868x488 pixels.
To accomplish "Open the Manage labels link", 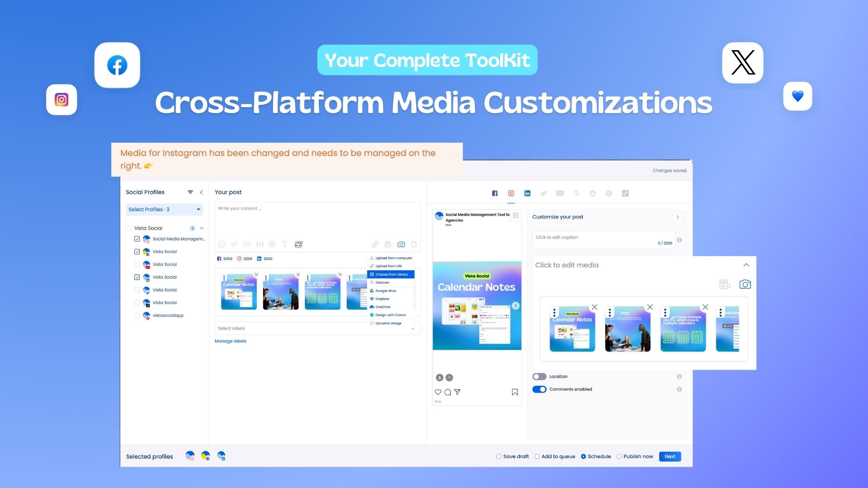I will click(x=231, y=341).
